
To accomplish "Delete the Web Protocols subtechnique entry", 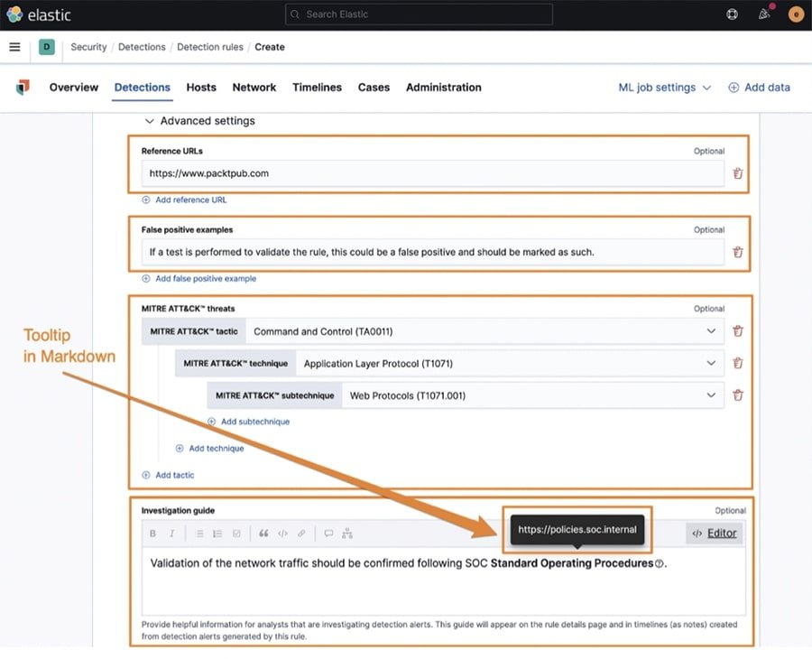I will click(x=737, y=394).
